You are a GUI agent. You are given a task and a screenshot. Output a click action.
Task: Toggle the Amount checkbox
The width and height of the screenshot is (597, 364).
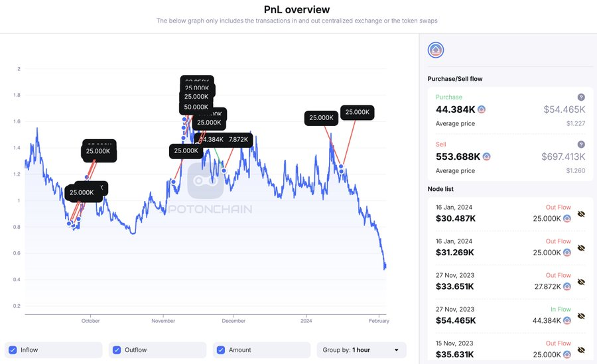[220, 350]
